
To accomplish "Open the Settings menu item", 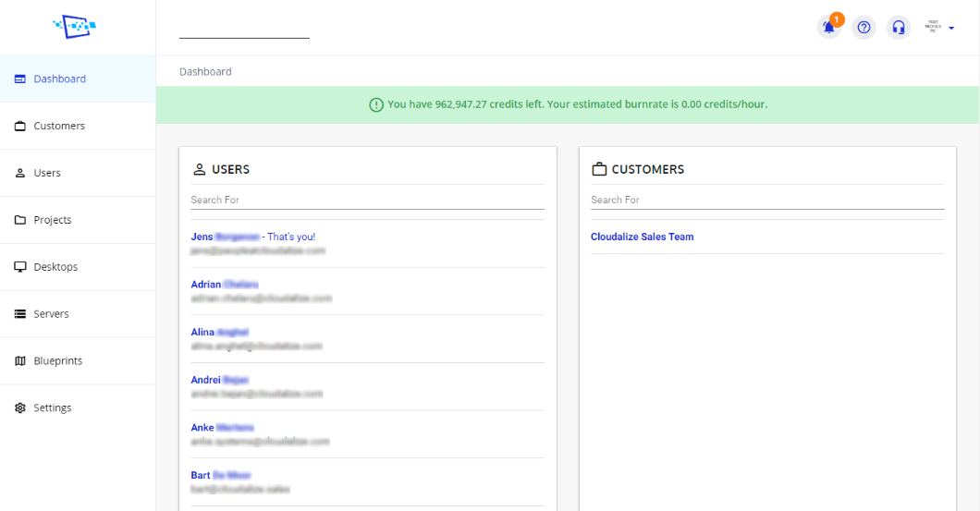I will (78, 408).
